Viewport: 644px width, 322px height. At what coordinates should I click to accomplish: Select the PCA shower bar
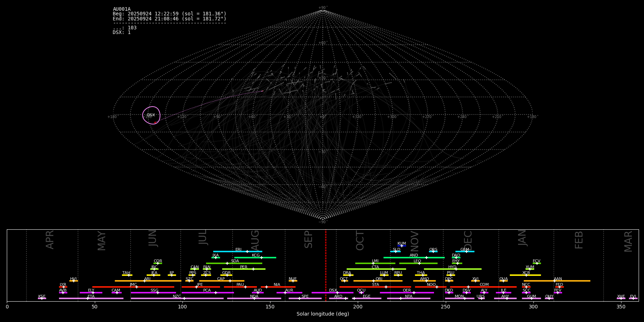pyautogui.click(x=208, y=293)
